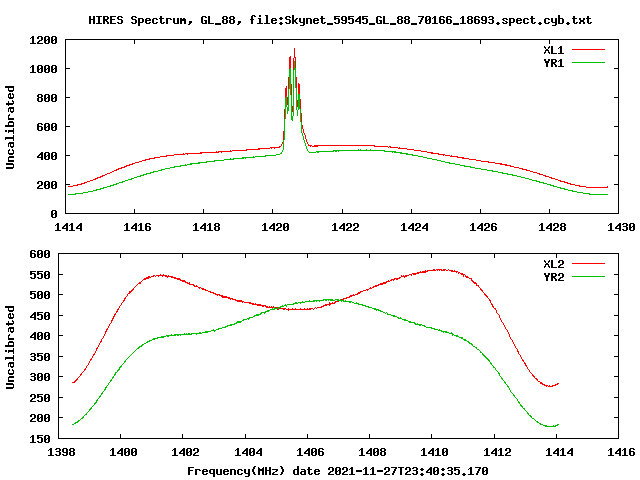Click the 150 tick label on bottom plot
Viewport: 640px width, 480px height.
pos(40,439)
